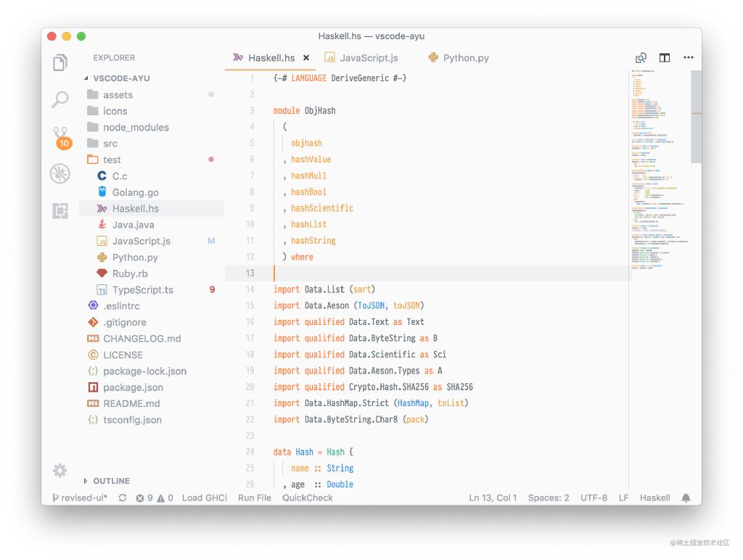Open the editor More Actions ellipsis
Viewport: 743px width, 560px height.
pyautogui.click(x=688, y=58)
